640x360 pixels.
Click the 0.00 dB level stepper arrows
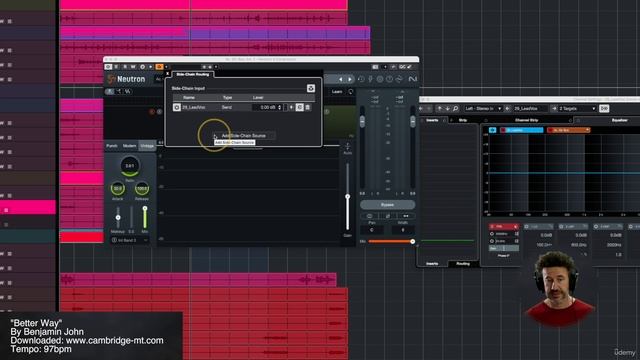280,107
